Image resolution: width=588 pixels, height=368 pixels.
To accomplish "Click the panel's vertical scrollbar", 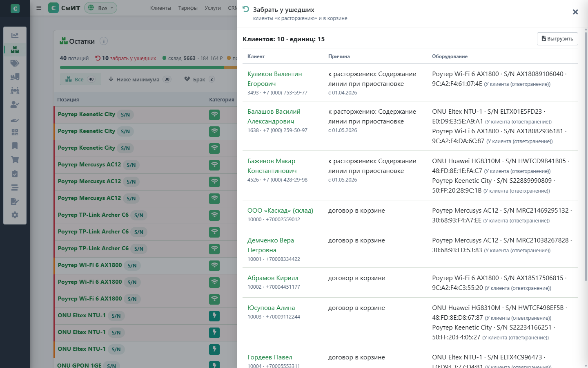I will (x=586, y=155).
